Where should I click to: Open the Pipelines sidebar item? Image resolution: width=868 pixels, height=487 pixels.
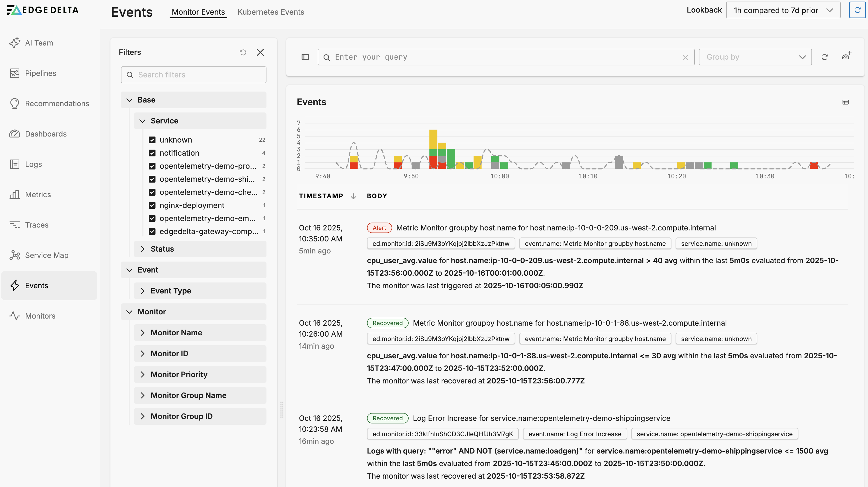(x=40, y=73)
